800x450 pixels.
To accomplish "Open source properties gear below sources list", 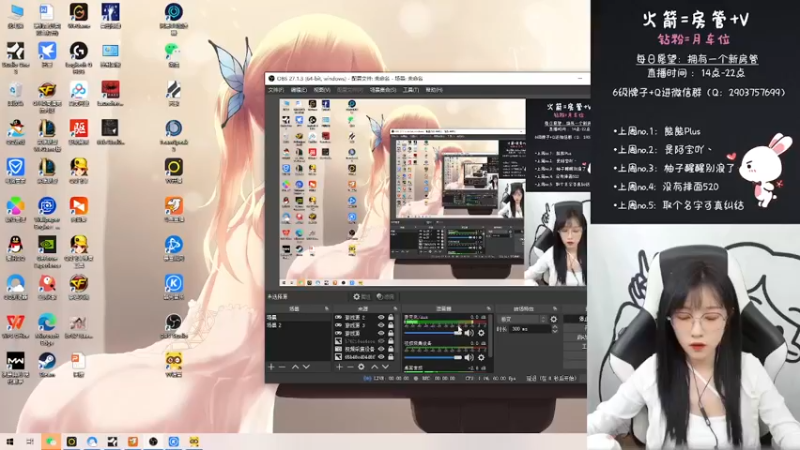I will point(361,367).
